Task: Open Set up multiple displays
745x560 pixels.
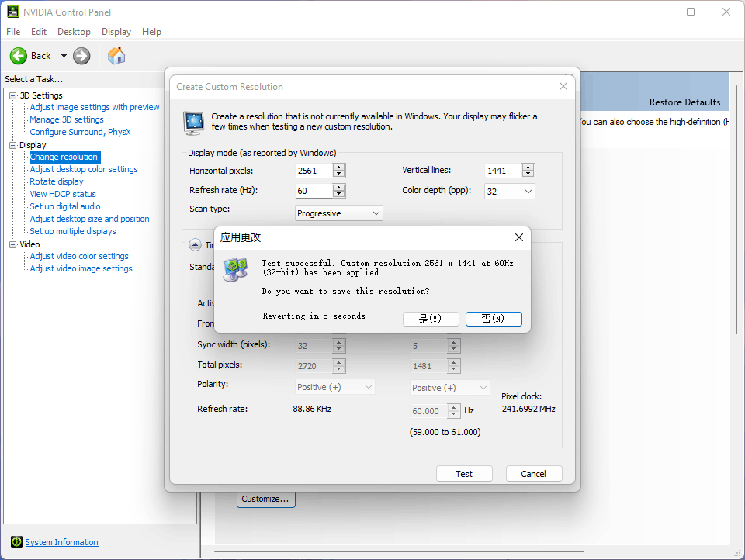Action: click(73, 231)
